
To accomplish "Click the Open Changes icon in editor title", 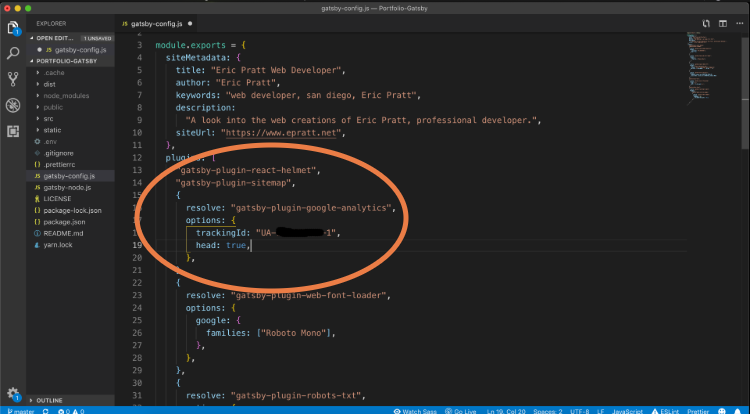I will (706, 23).
